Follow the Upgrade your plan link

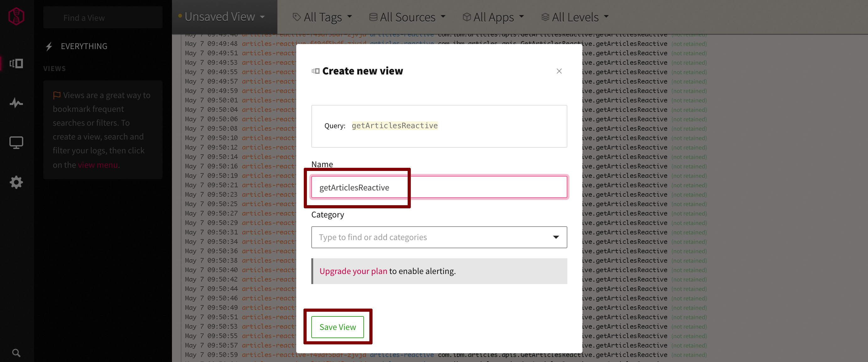(x=353, y=271)
